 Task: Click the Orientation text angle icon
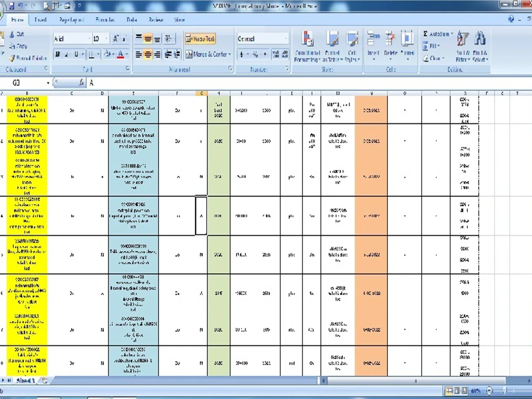click(169, 39)
